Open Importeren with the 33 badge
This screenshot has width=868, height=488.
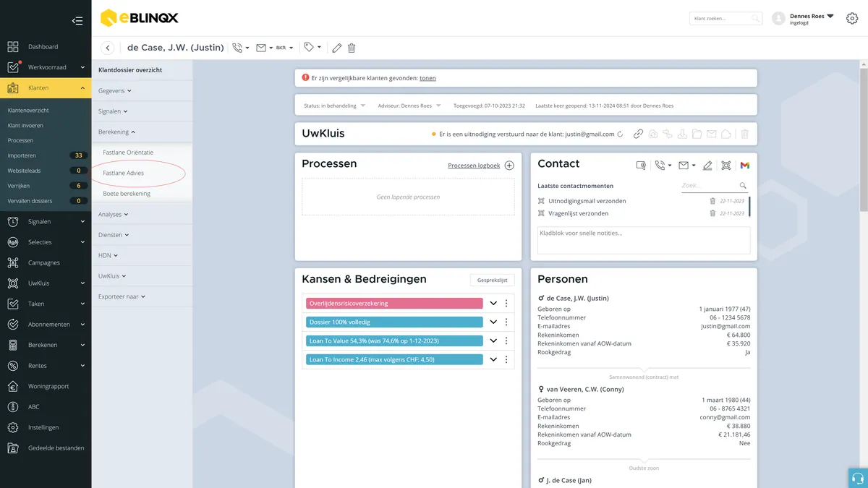pyautogui.click(x=46, y=155)
